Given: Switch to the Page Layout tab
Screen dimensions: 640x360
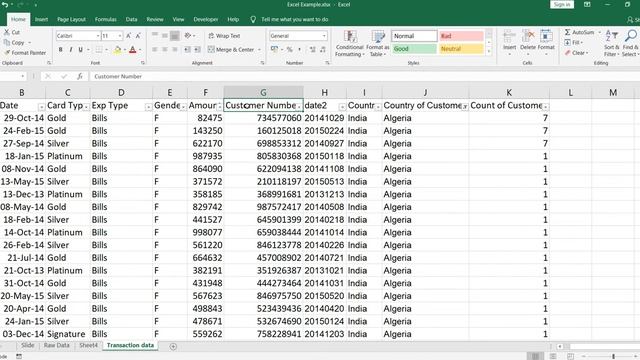Looking at the screenshot, I should 71,19.
